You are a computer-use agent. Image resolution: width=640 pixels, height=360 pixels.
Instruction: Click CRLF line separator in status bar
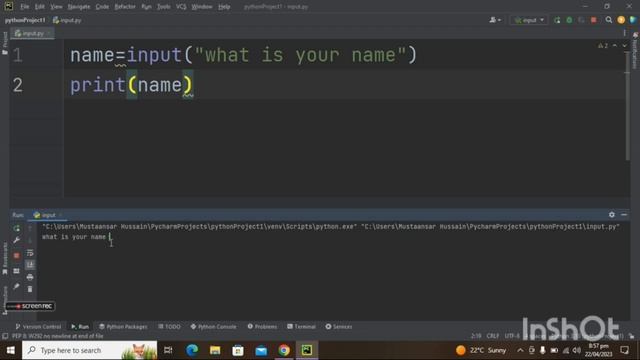tap(493, 336)
